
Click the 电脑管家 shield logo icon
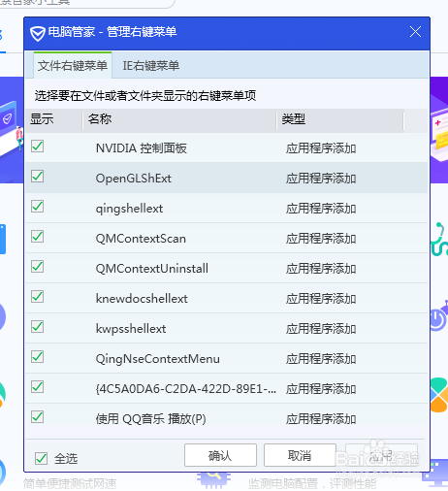[38, 33]
